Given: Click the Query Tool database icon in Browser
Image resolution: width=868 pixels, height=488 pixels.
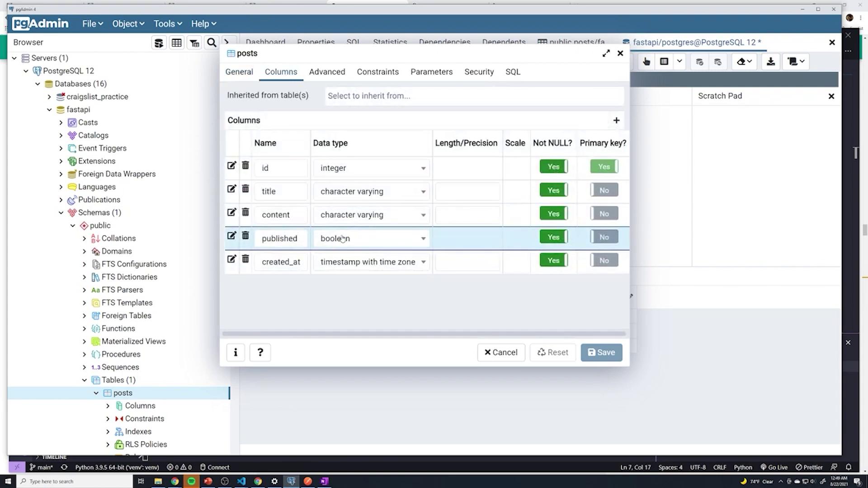Looking at the screenshot, I should click(159, 43).
